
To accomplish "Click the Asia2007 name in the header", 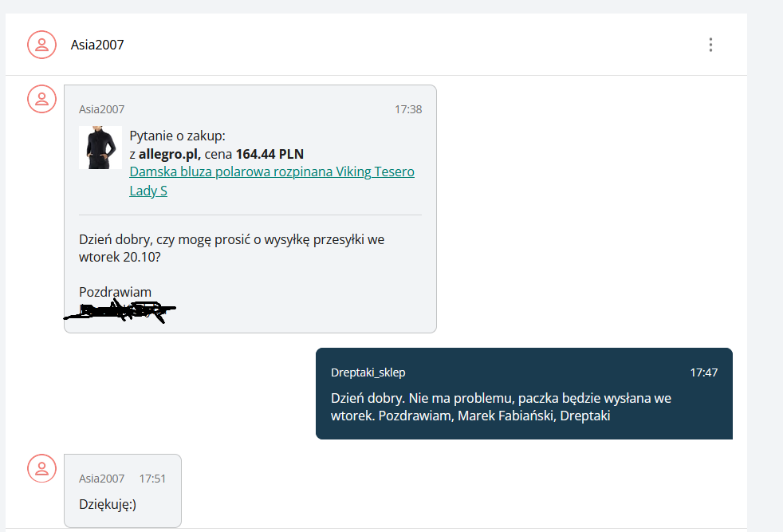I will 97,45.
